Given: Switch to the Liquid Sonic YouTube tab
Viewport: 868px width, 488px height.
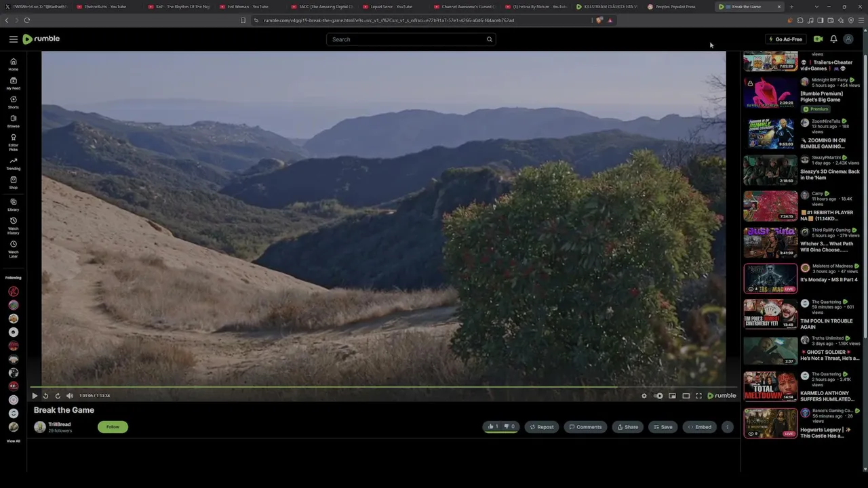Looking at the screenshot, I should click(x=391, y=7).
